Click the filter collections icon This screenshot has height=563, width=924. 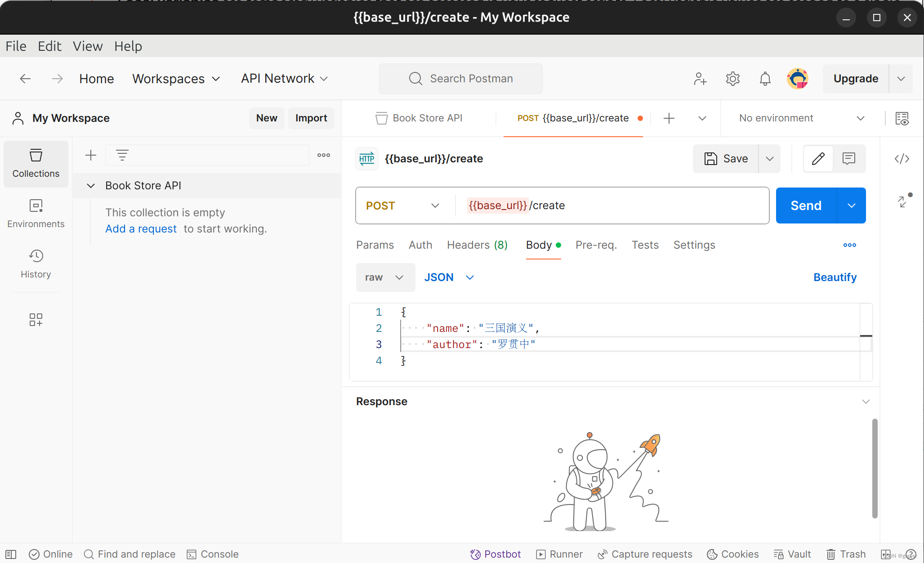coord(122,155)
